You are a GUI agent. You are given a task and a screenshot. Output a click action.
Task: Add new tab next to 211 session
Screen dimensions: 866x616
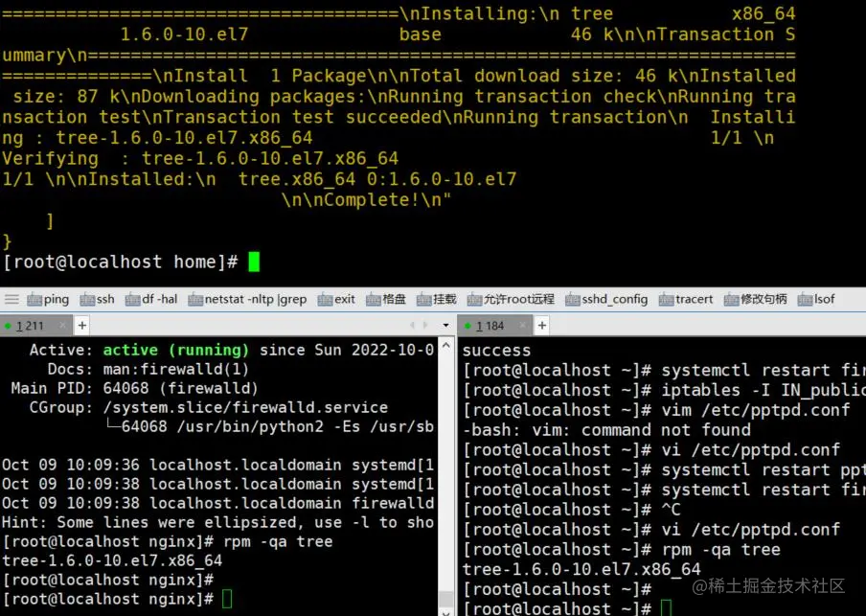(x=81, y=326)
